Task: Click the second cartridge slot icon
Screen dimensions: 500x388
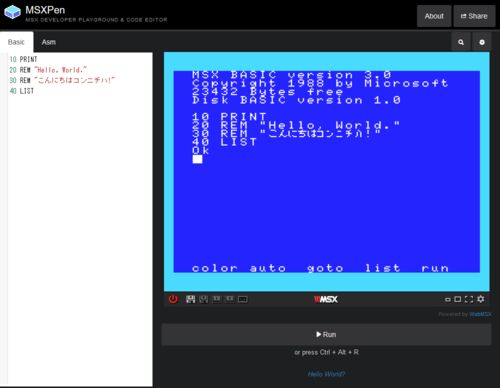Action: pos(230,299)
